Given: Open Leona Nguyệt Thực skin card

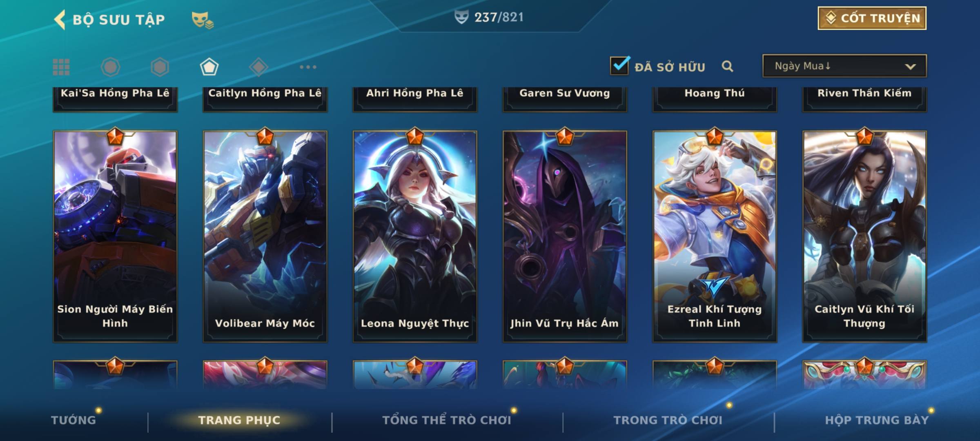Looking at the screenshot, I should [415, 236].
